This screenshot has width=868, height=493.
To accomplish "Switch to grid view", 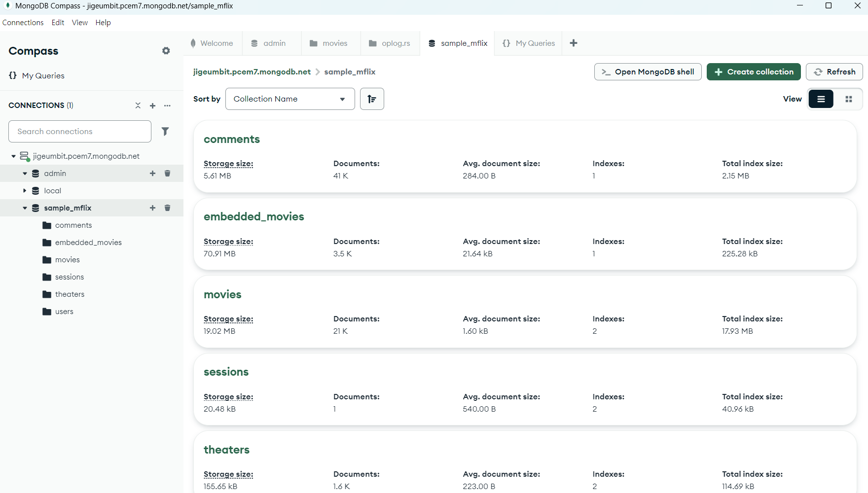I will pyautogui.click(x=849, y=99).
